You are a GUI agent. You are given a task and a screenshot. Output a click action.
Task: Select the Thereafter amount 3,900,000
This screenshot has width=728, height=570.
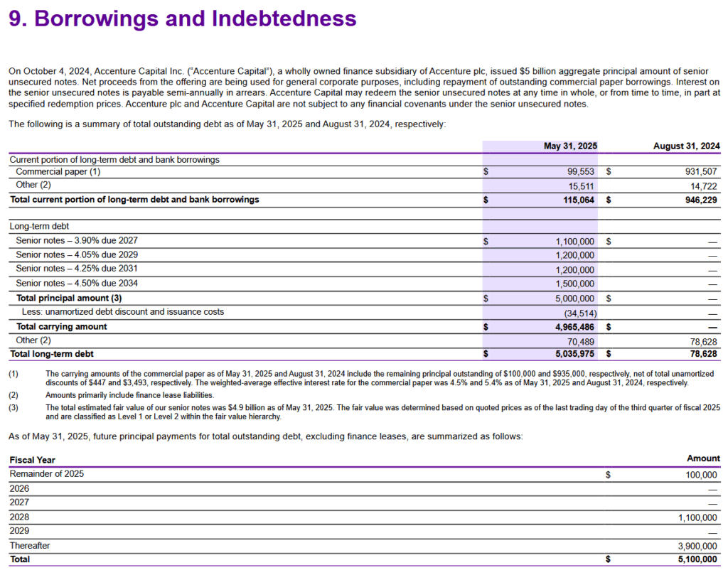pos(697,547)
